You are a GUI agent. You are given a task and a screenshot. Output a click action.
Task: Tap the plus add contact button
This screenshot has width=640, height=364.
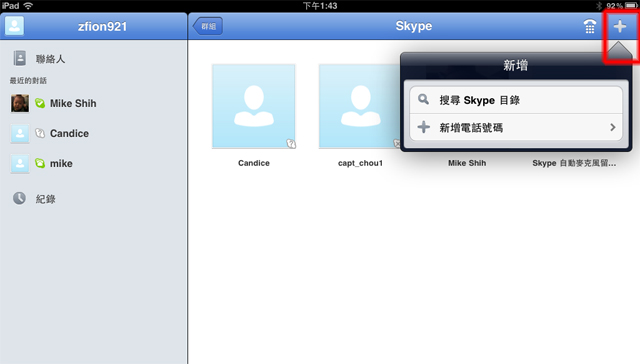pos(620,27)
